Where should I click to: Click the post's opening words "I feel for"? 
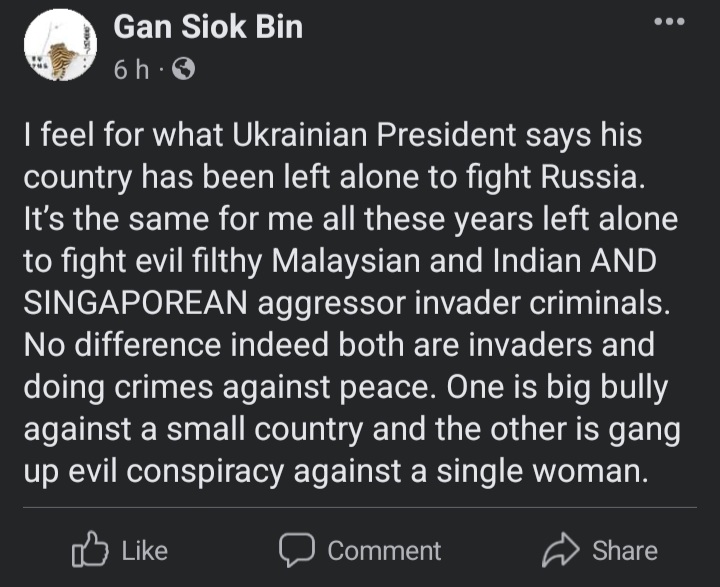[70, 134]
